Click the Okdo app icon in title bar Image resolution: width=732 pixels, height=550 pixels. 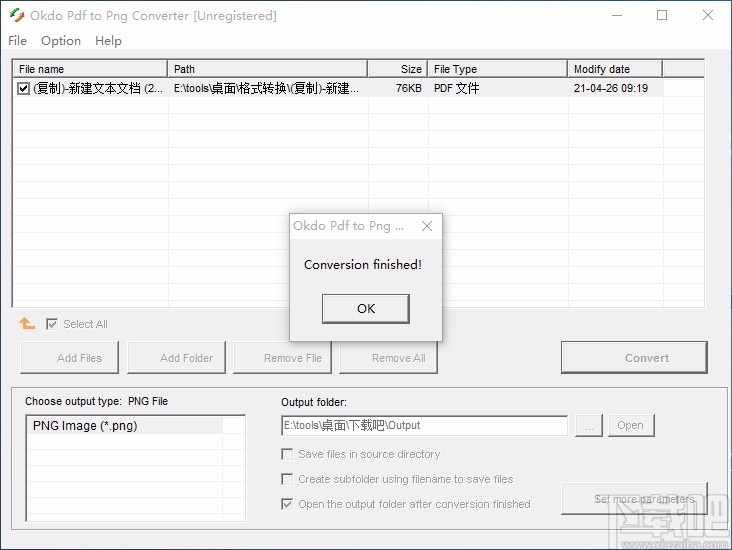(x=16, y=15)
